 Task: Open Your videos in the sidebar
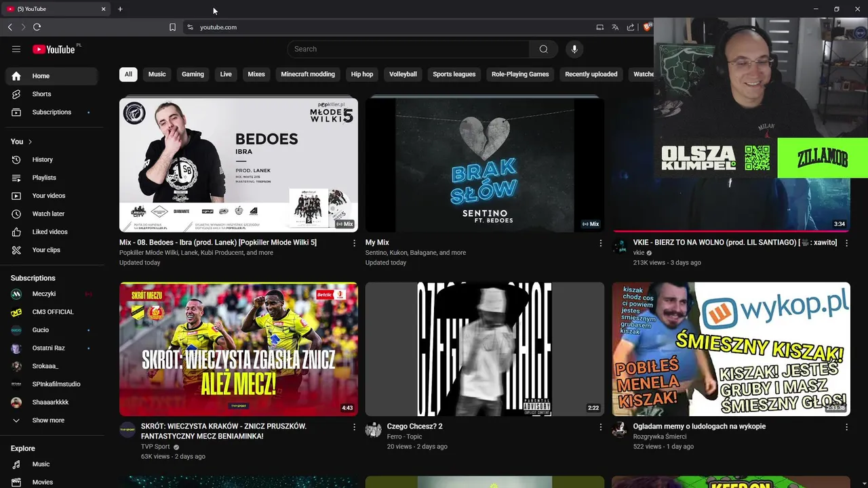[52, 196]
